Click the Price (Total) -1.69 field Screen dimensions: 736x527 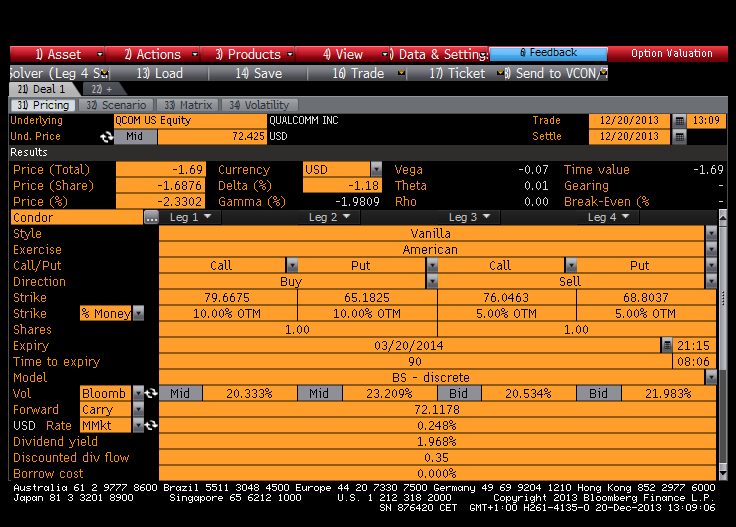coord(161,169)
